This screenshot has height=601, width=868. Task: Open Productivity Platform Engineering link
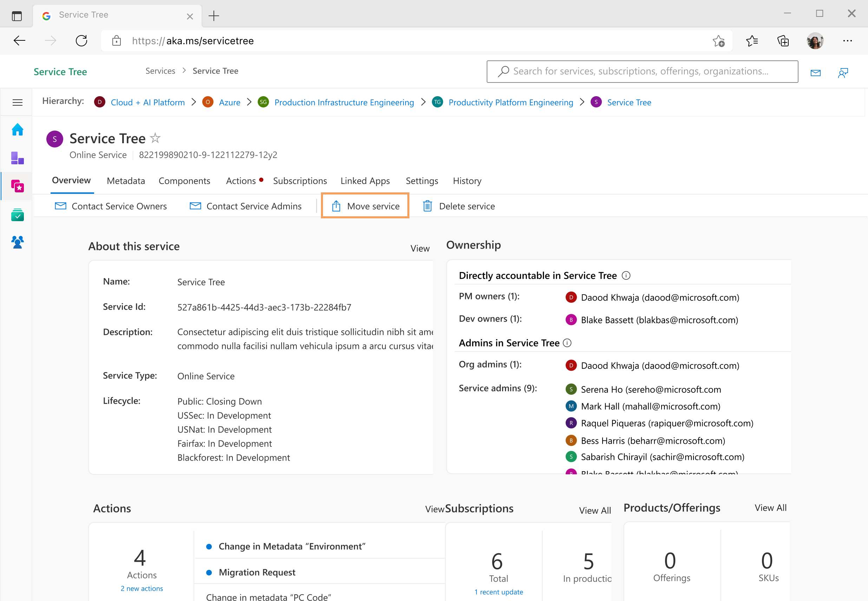pyautogui.click(x=511, y=103)
